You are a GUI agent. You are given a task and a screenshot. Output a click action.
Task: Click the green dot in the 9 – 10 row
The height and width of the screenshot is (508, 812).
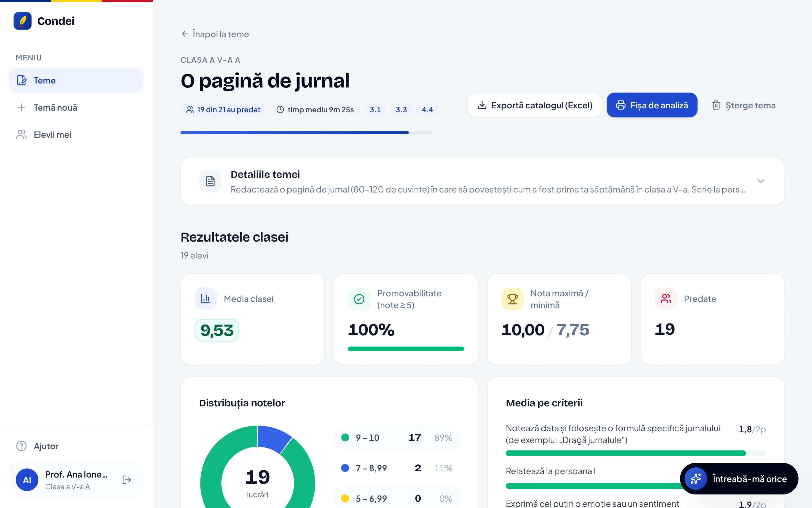(x=345, y=437)
